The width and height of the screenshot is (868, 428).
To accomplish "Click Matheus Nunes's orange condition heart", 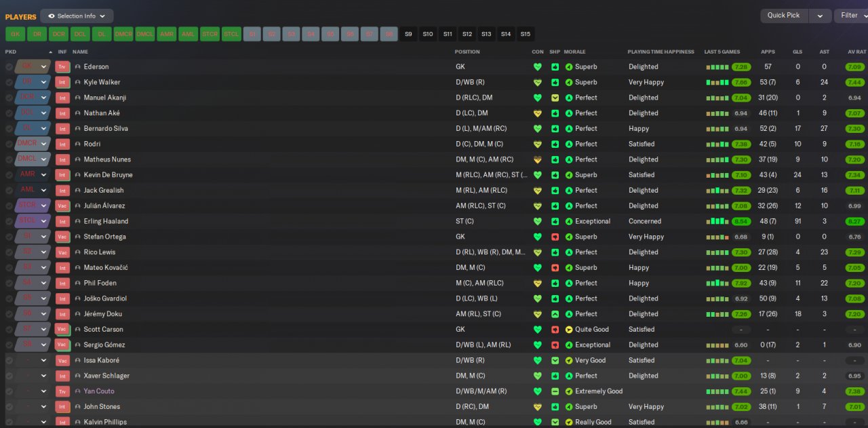I will point(538,159).
